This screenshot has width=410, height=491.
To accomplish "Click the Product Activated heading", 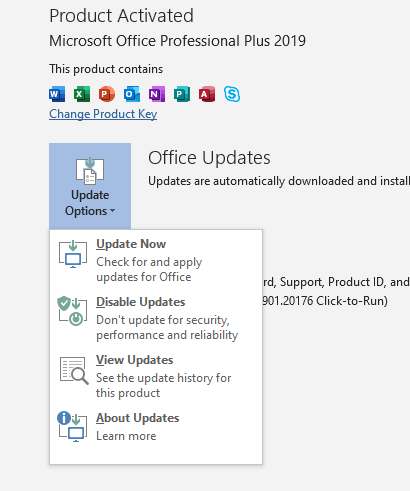I will (121, 16).
